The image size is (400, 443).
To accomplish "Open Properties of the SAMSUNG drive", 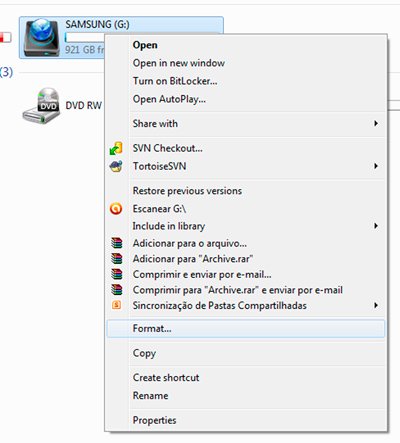I will click(x=246, y=420).
